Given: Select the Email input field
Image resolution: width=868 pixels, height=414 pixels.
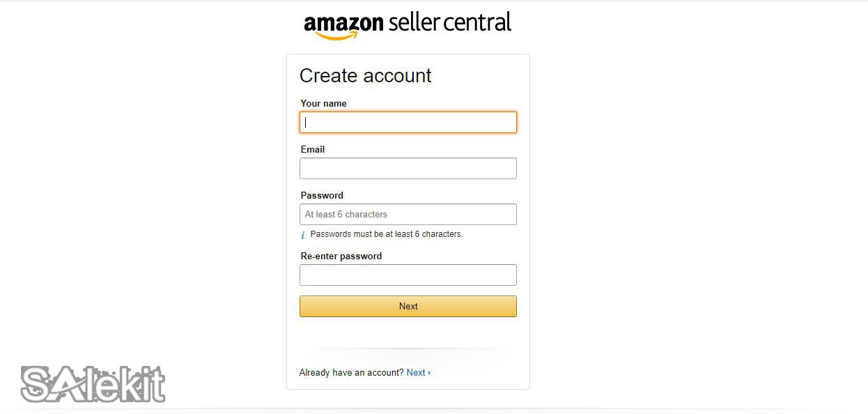Looking at the screenshot, I should tap(408, 168).
